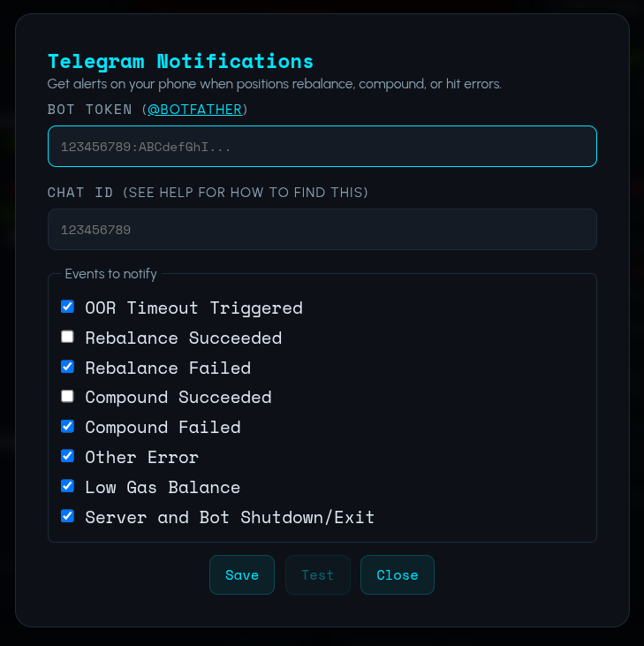
Task: Disable the Rebalance Failed event checkbox
Action: point(67,367)
